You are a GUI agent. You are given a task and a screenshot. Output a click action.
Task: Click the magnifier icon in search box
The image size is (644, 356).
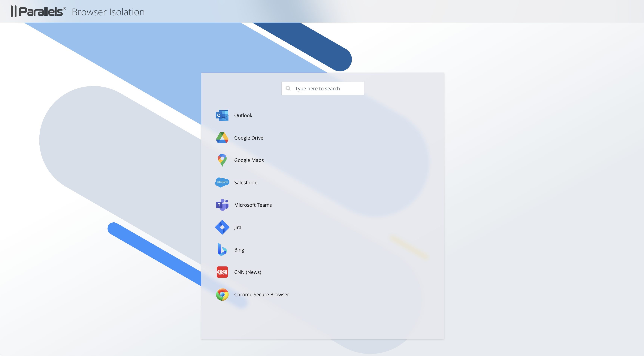point(288,88)
